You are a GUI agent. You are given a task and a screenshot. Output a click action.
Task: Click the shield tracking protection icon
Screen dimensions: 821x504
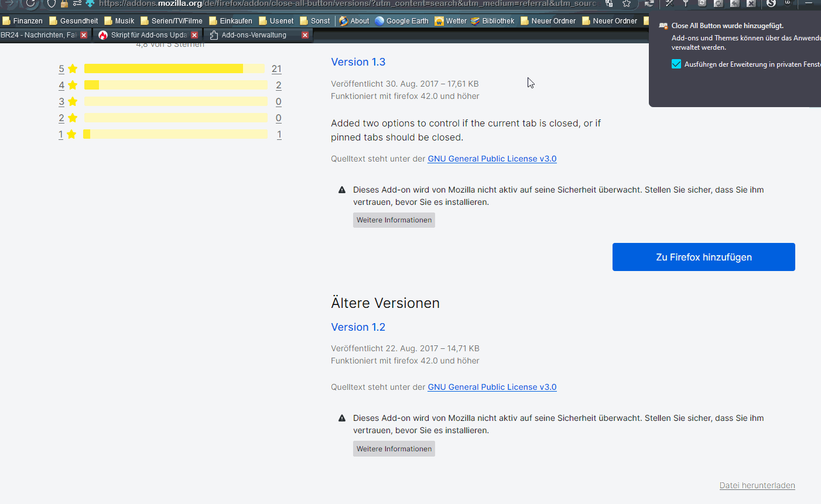click(x=52, y=4)
